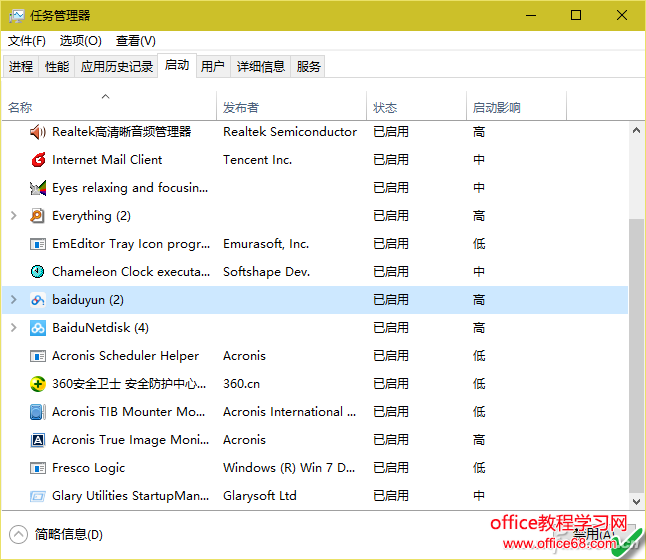Click the baiduyun cloud icon
The height and width of the screenshot is (560, 646).
38,300
